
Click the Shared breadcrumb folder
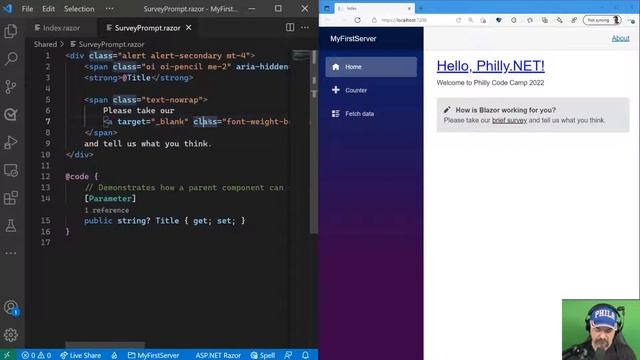pos(45,44)
